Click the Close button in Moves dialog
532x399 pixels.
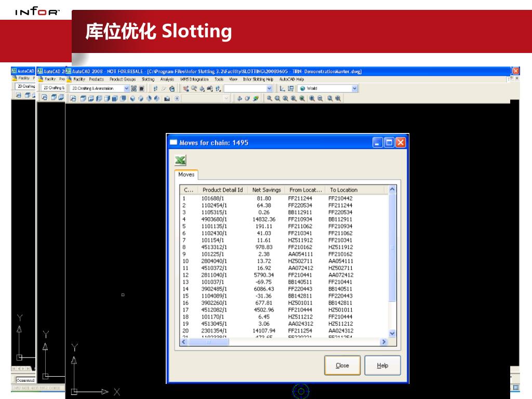pos(342,365)
